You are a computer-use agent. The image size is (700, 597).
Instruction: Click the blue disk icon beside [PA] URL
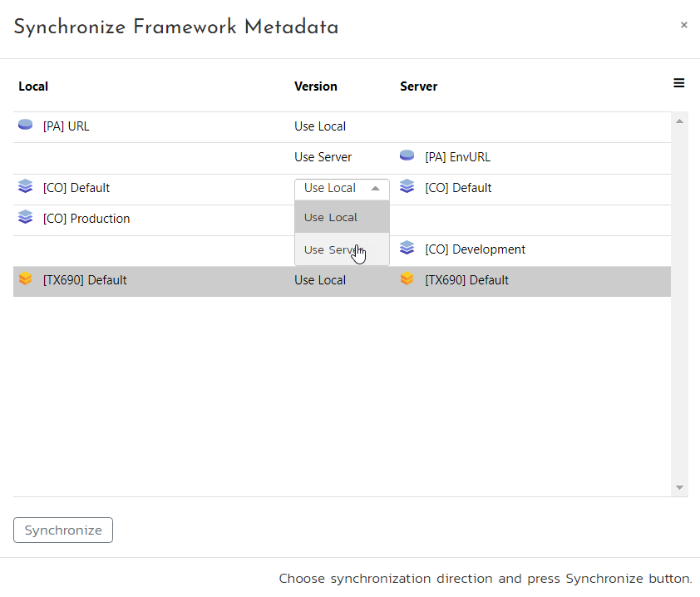tap(25, 126)
